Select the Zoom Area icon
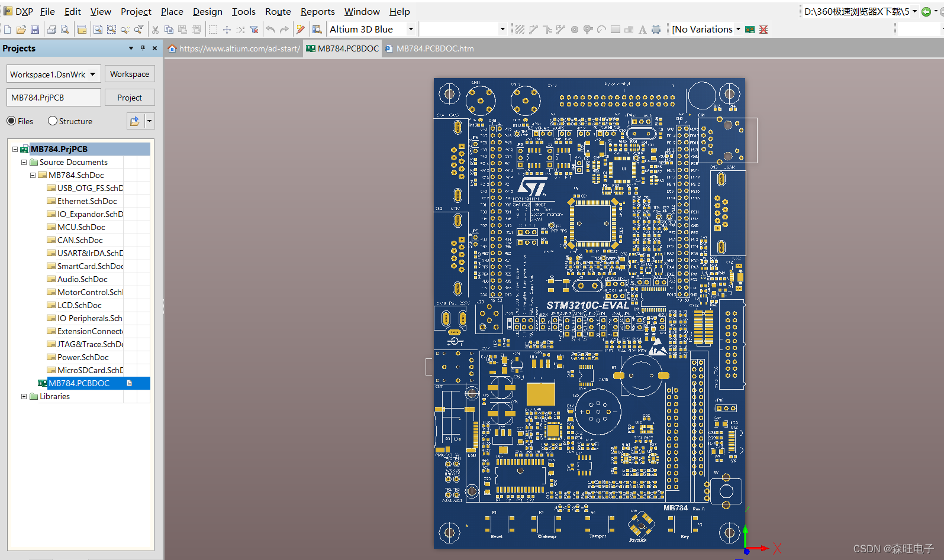 [x=111, y=30]
